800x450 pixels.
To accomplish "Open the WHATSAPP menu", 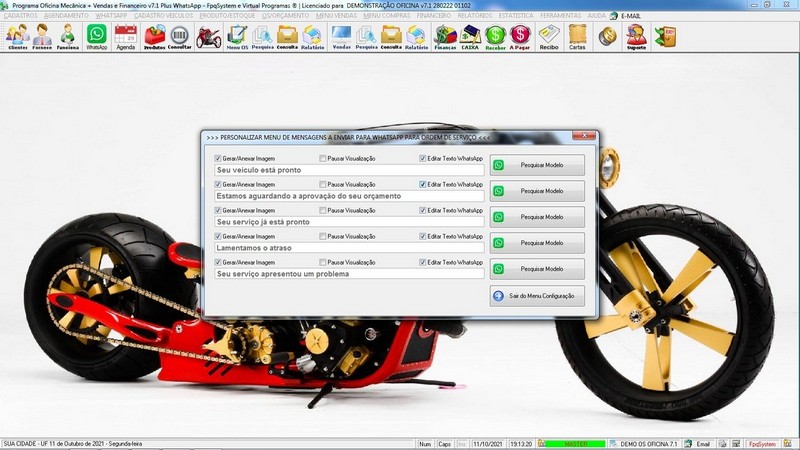I will 111,16.
